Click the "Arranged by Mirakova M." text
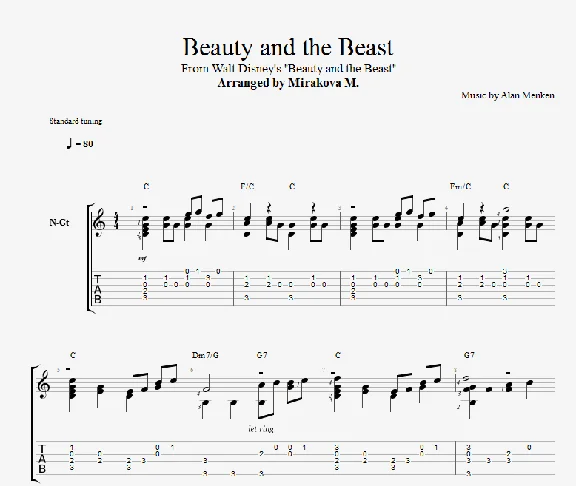 [288, 83]
